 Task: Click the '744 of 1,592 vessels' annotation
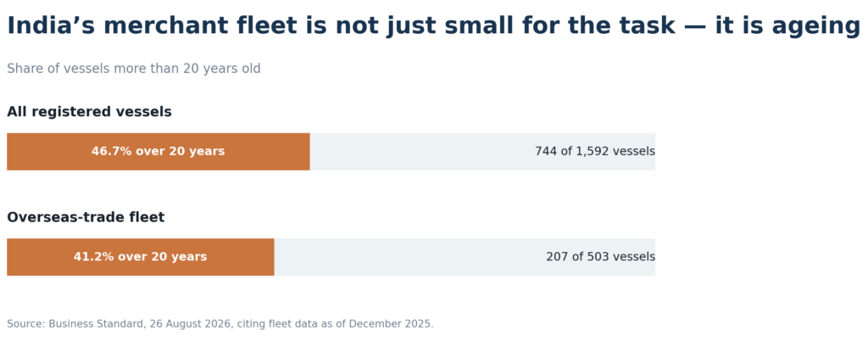(595, 151)
